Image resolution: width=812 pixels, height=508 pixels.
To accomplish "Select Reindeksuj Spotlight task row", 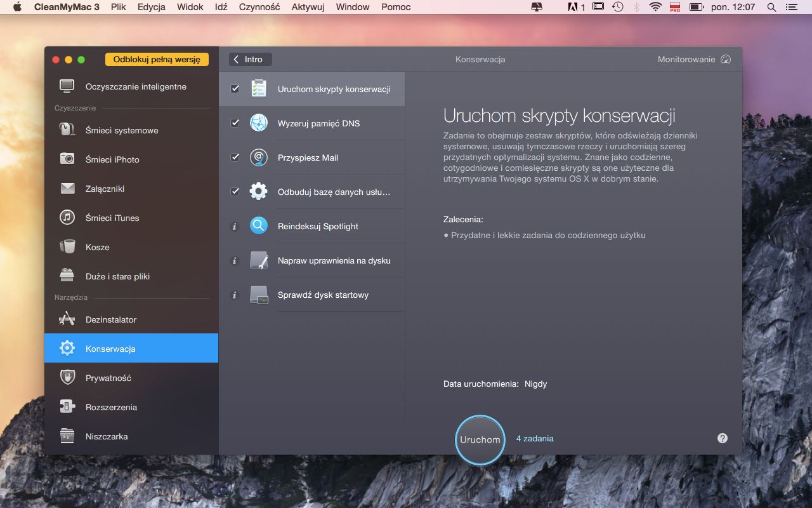I will coord(311,226).
